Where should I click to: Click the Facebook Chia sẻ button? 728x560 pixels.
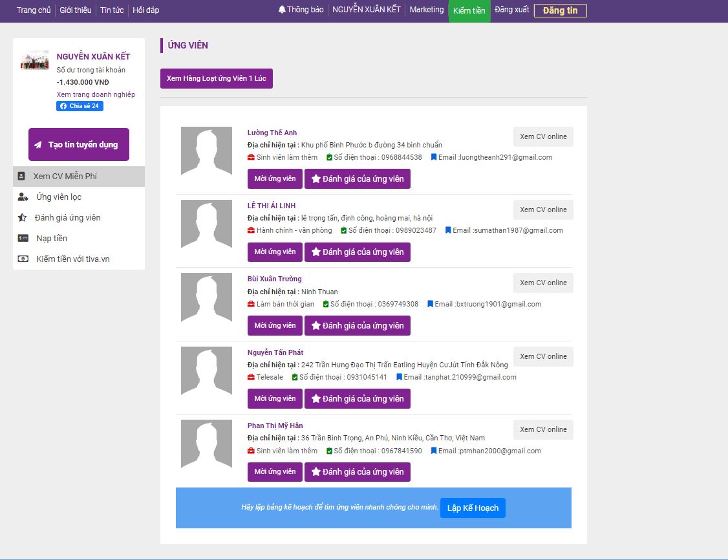[80, 106]
